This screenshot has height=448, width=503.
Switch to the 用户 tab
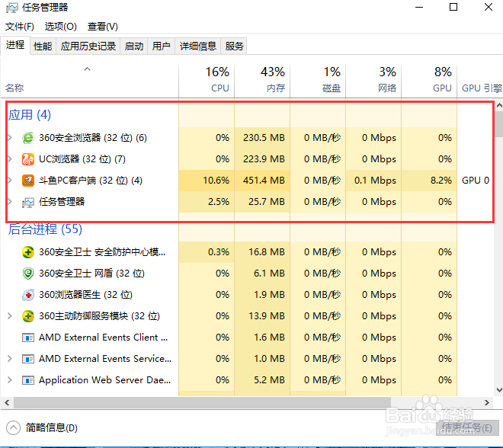161,46
